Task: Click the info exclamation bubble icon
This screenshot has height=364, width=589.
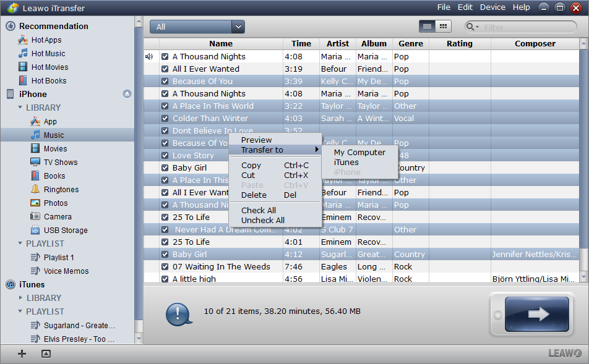Action: click(178, 314)
